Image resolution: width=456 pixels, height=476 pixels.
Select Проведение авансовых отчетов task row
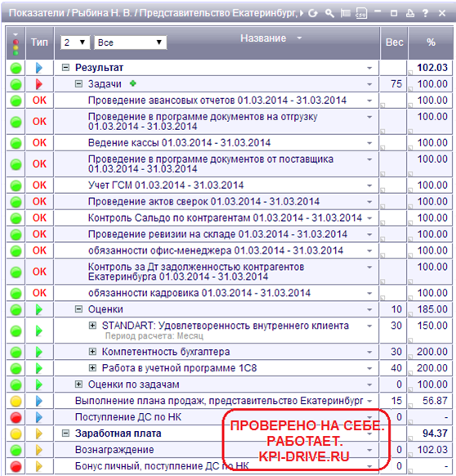point(217,101)
